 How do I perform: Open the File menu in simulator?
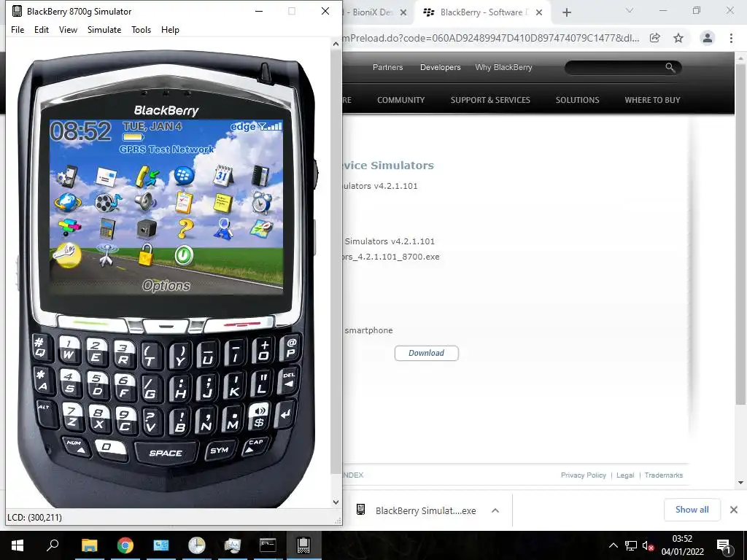18,29
